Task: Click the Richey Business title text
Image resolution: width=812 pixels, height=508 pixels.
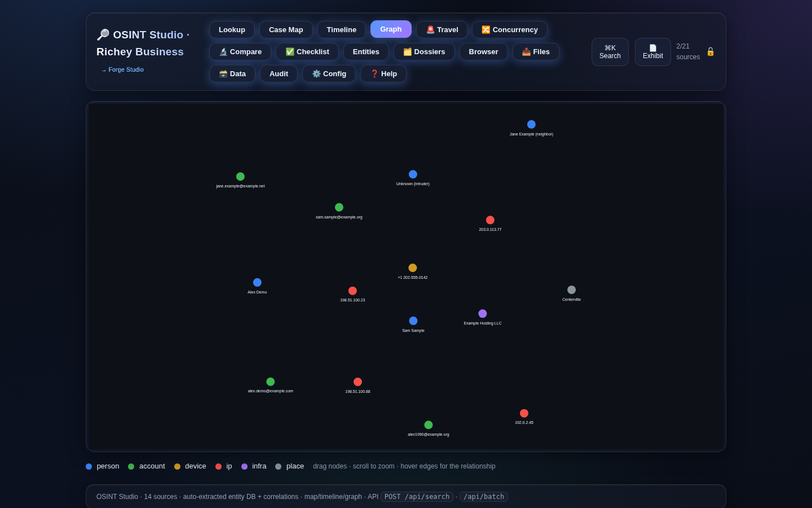Action: (x=140, y=52)
